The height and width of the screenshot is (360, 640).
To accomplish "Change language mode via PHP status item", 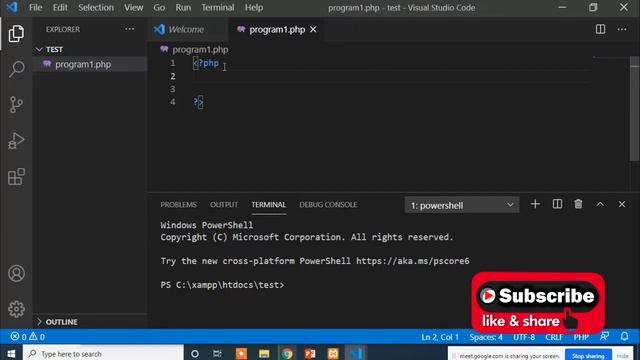I will click(x=581, y=337).
